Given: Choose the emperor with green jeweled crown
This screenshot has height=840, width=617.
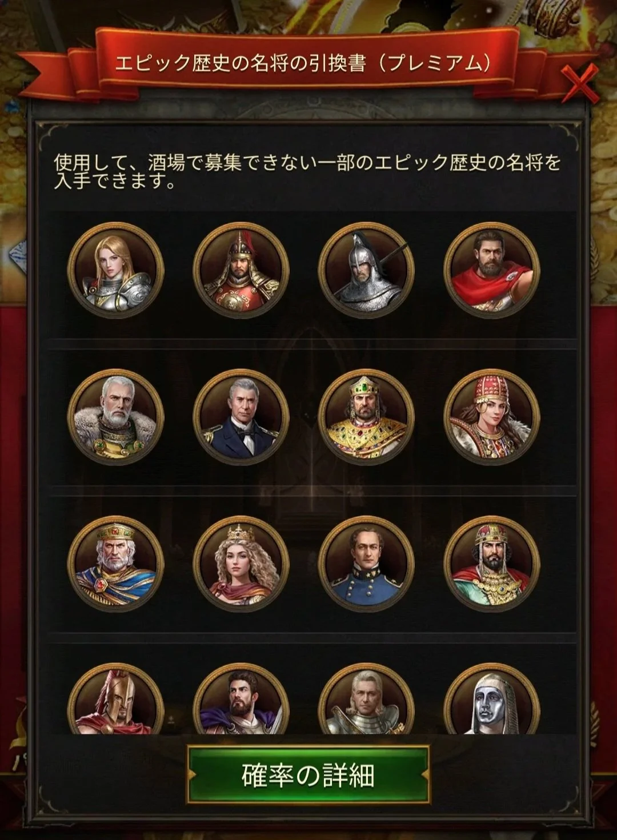Looking at the screenshot, I should coord(367,417).
